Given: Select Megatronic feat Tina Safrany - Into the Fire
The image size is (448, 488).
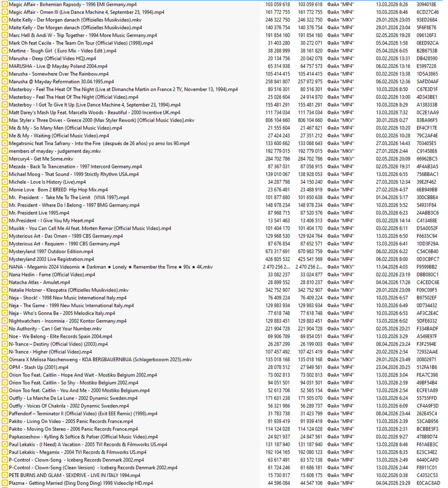Looking at the screenshot, I should (x=99, y=144).
